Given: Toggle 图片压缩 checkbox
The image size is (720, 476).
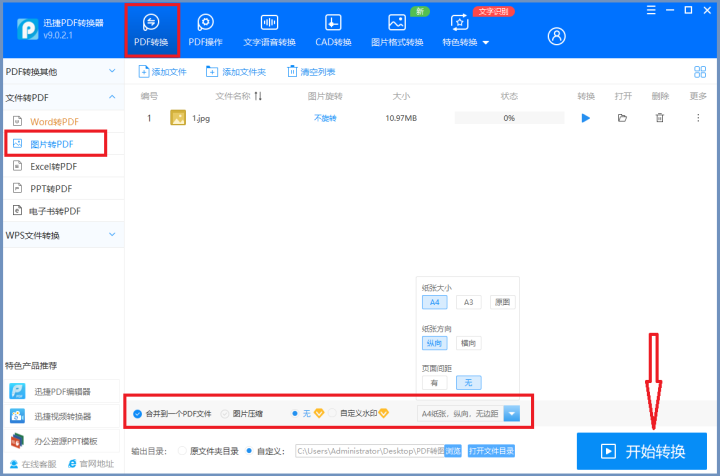Looking at the screenshot, I should [x=225, y=414].
